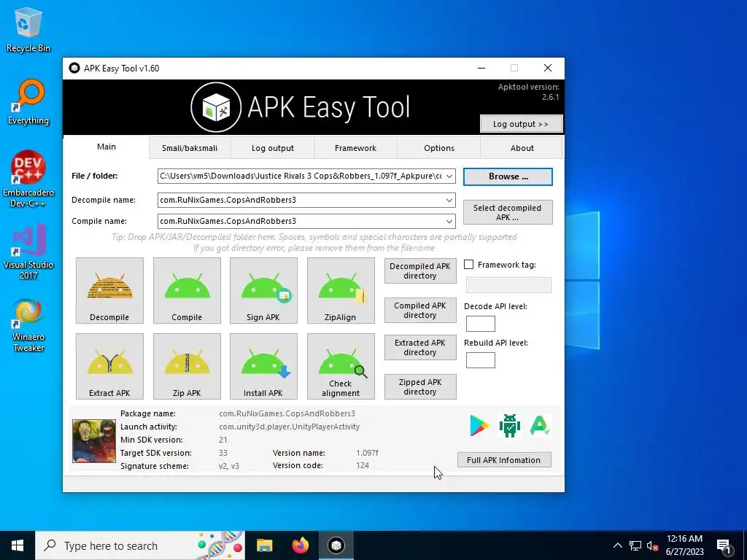
Task: Open the Windows Start menu
Action: pos(18,545)
